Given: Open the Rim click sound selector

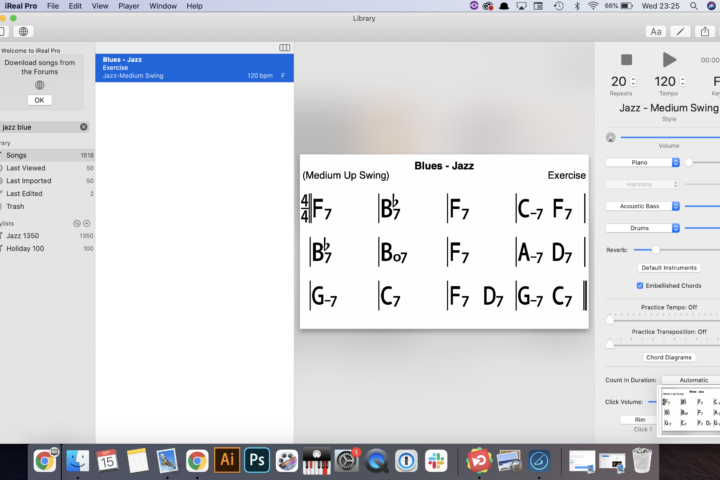Looking at the screenshot, I should click(x=639, y=419).
